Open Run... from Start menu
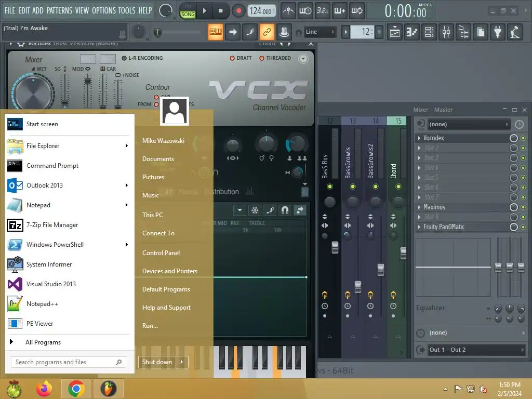 pyautogui.click(x=150, y=326)
